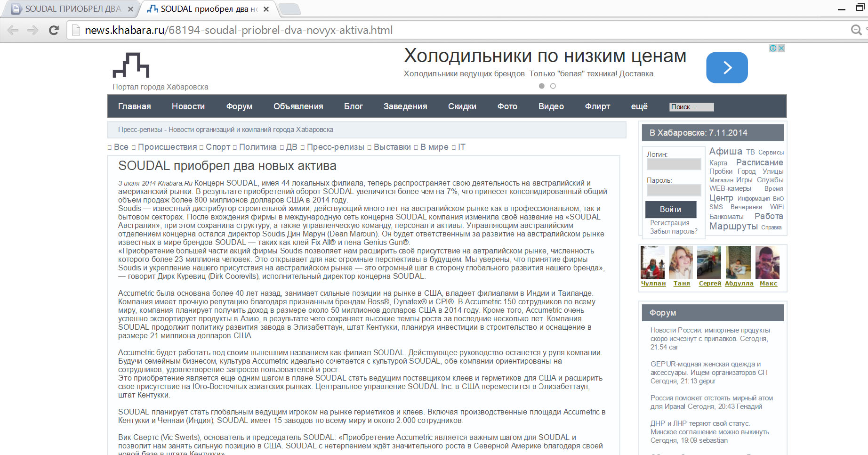Show Все news categories
Screen dimensions: 868x455
(121, 147)
